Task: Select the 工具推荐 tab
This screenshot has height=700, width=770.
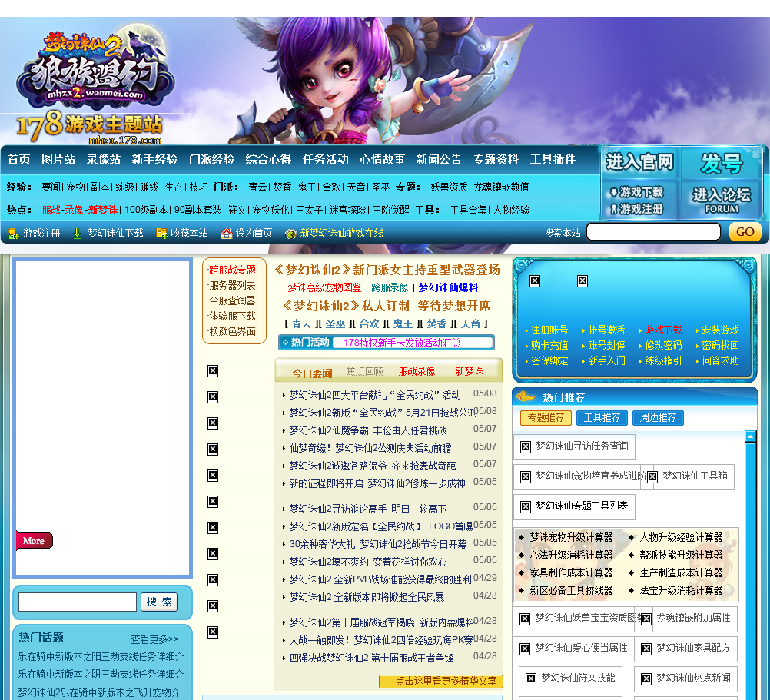Action: pos(602,418)
